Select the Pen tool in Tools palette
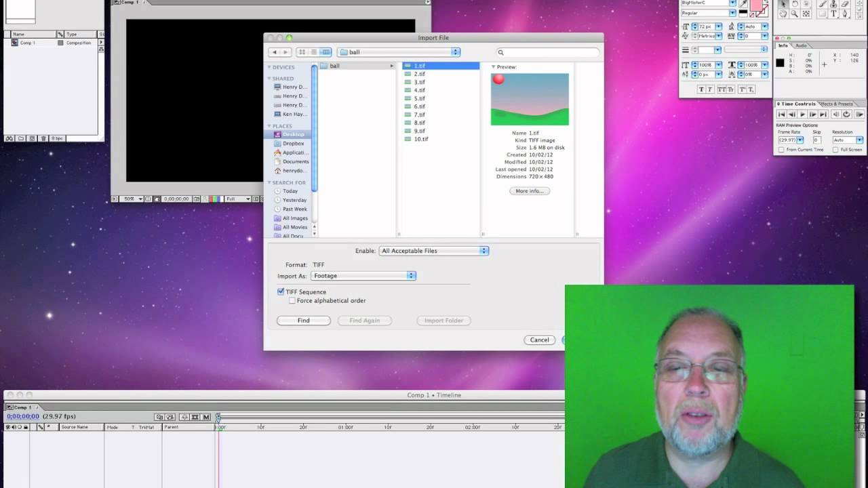This screenshot has width=868, height=488. click(x=844, y=14)
